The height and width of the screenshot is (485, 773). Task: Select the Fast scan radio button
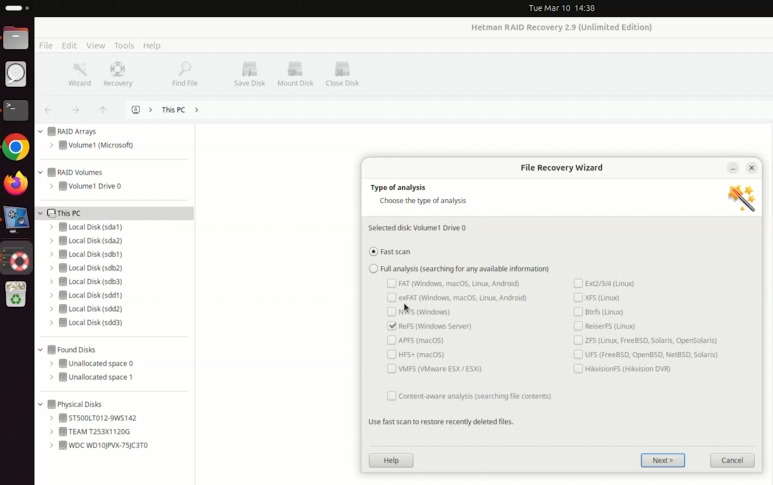tap(373, 251)
